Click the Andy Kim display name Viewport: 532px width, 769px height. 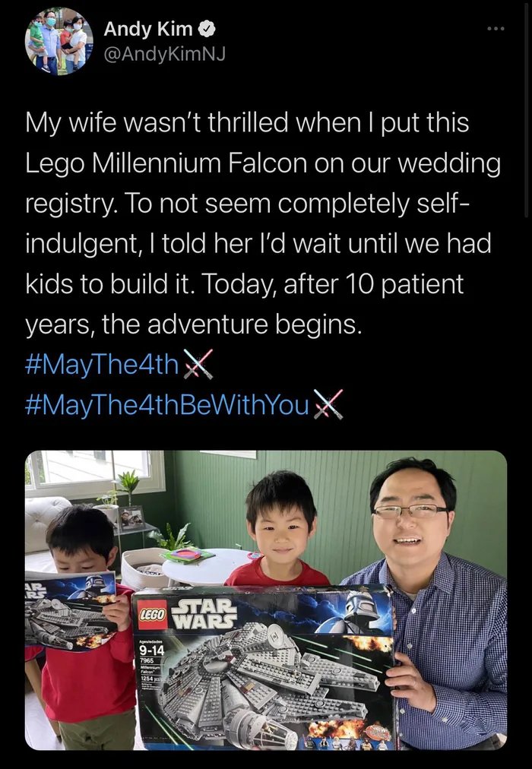[x=147, y=30]
